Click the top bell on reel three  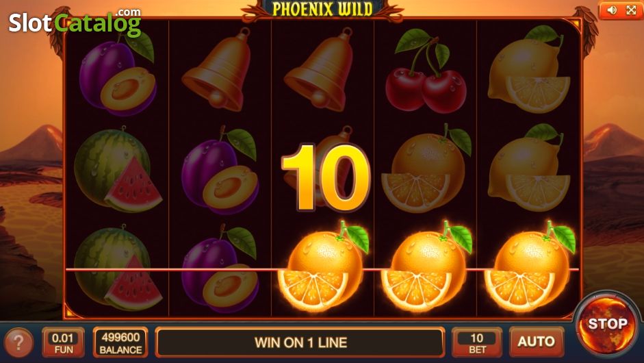[x=321, y=69]
